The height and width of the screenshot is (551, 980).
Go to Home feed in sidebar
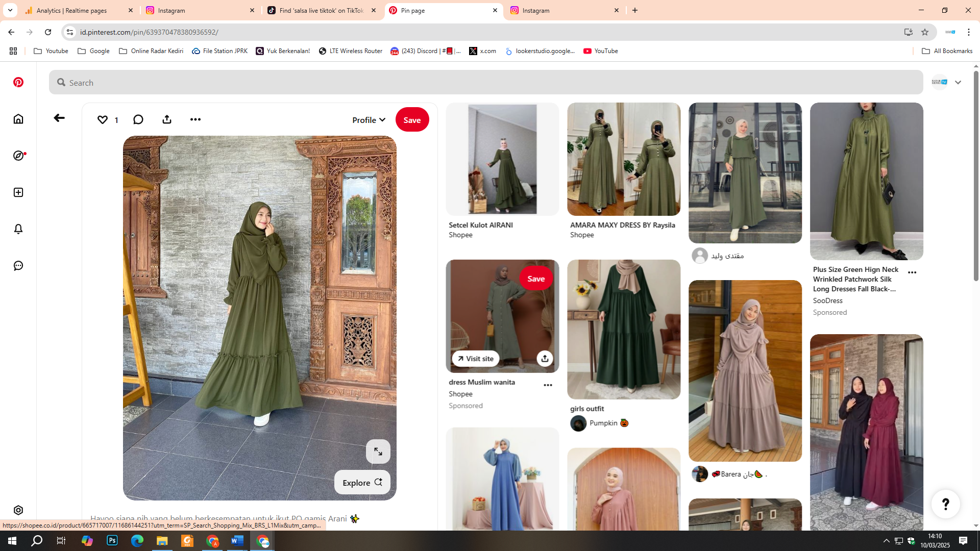pyautogui.click(x=18, y=119)
